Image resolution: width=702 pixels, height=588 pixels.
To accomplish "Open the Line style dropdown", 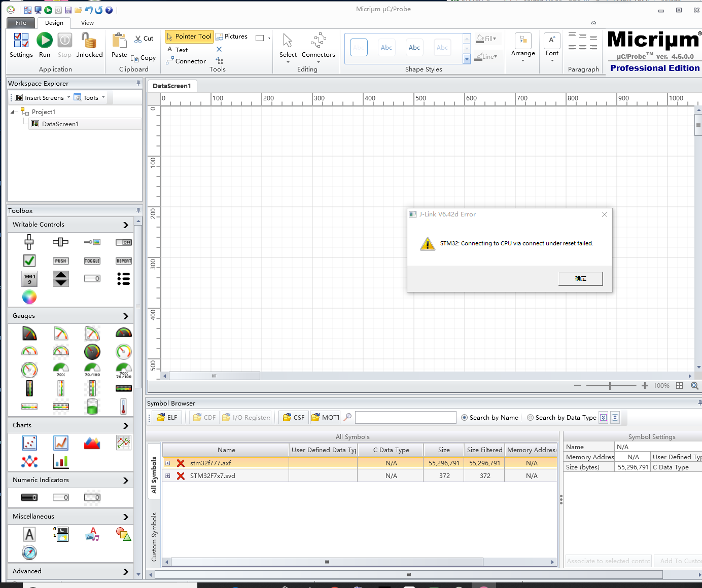I will point(486,56).
